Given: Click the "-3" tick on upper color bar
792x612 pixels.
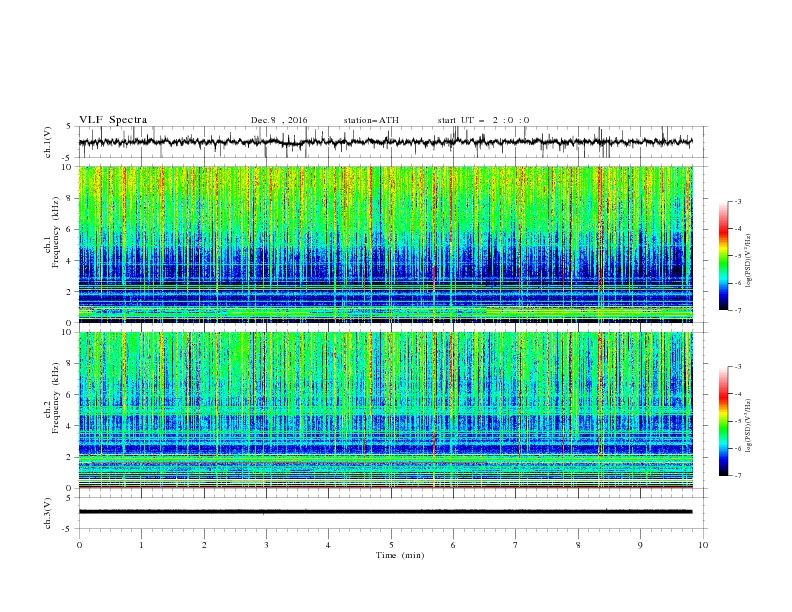Looking at the screenshot, I should (x=738, y=201).
